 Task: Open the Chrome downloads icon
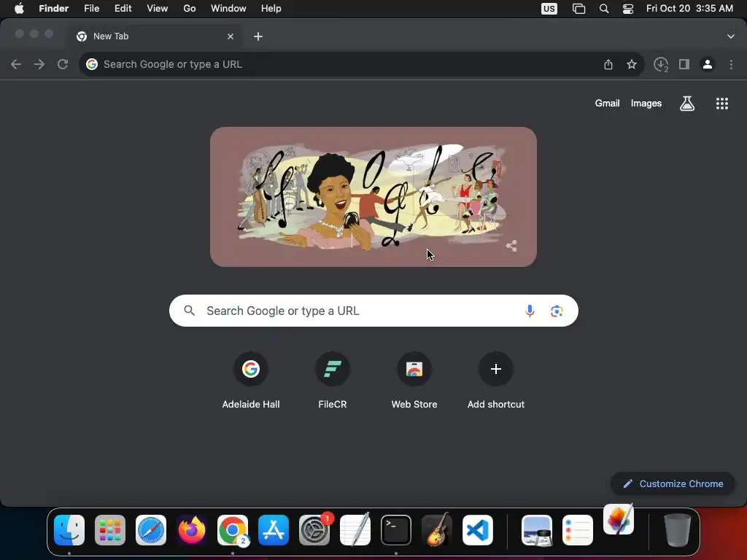pyautogui.click(x=661, y=64)
